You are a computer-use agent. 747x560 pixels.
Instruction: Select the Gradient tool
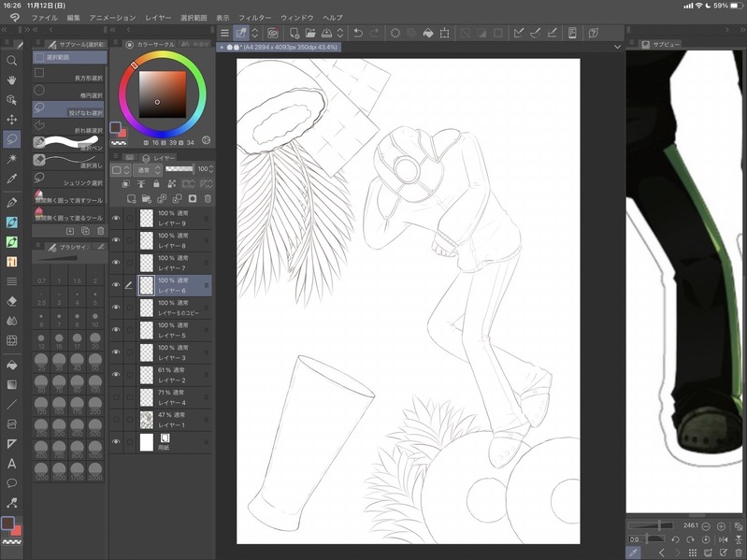point(12,385)
